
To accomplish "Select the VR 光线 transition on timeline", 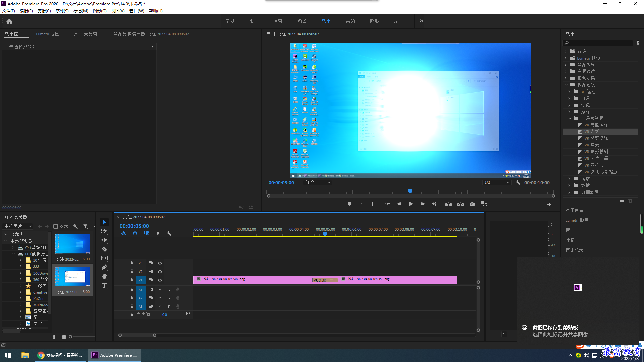I will [325, 280].
